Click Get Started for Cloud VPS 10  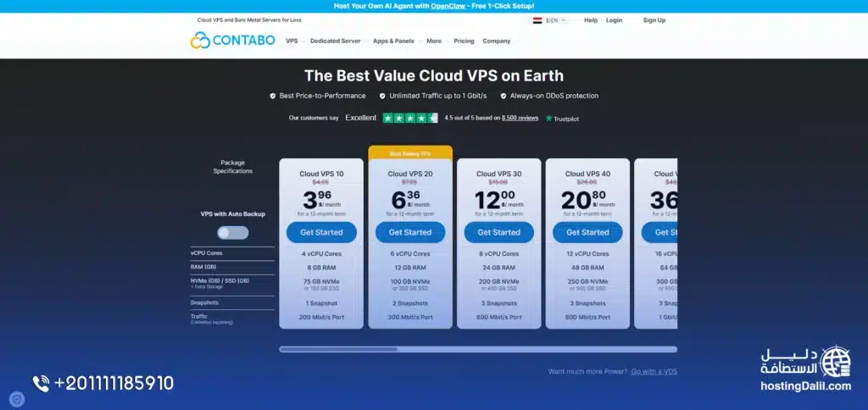[x=321, y=232]
